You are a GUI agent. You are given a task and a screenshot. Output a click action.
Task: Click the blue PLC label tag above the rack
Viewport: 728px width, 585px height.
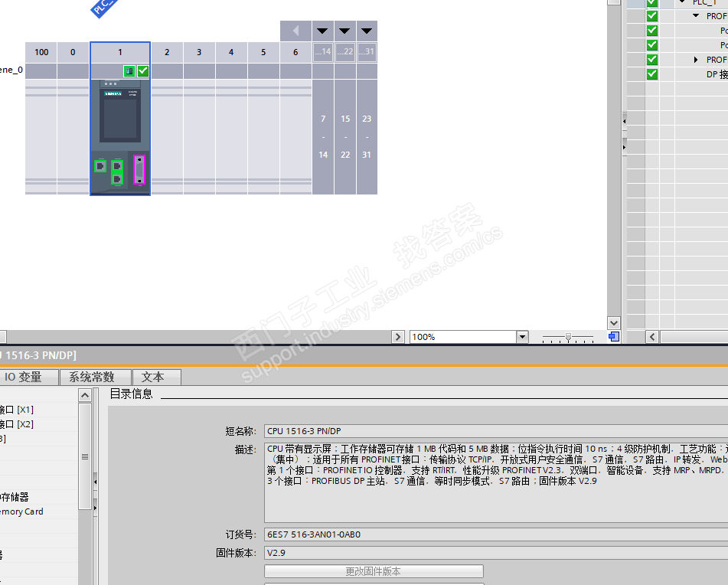point(103,8)
